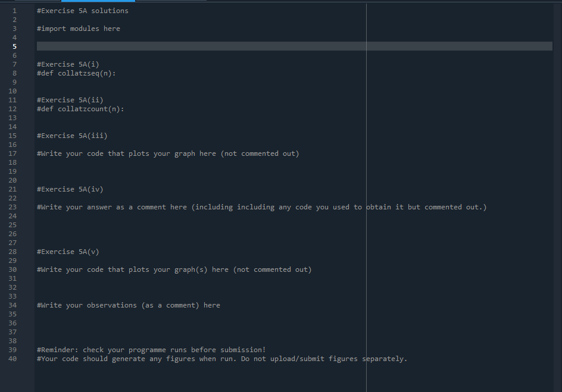Click the '#Reminder: check your programme runs' comment

(x=151, y=349)
